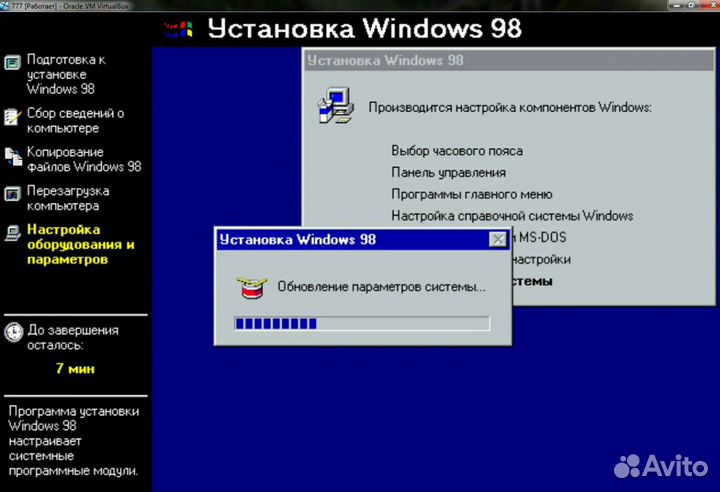
Task: Click Производится настройка компонентов Windows text
Action: pos(510,107)
